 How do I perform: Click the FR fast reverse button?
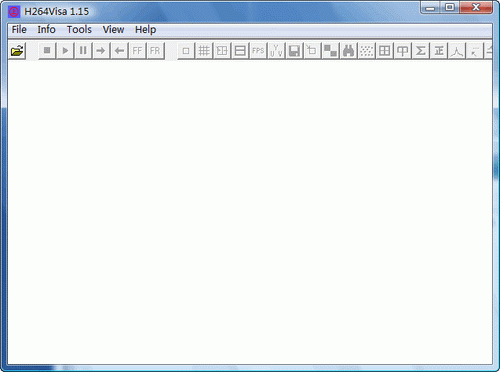[155, 51]
